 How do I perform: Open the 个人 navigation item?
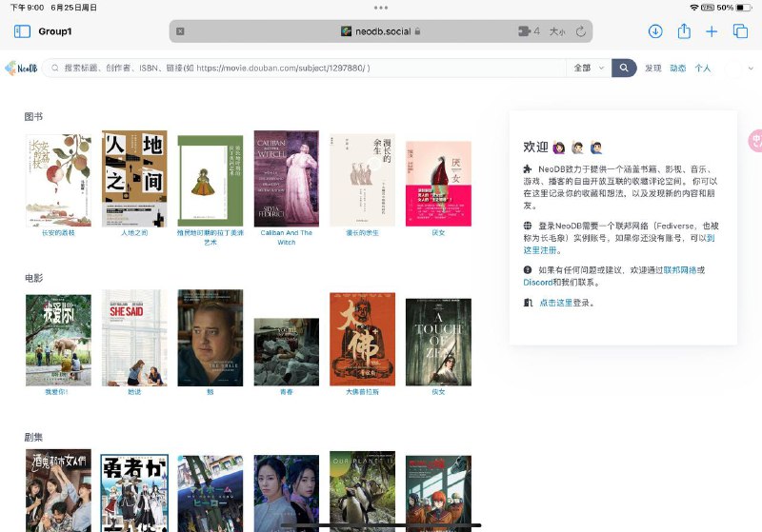tap(703, 69)
